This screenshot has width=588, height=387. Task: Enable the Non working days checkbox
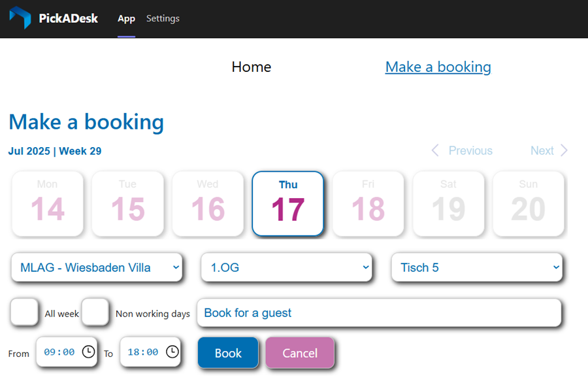pos(95,312)
